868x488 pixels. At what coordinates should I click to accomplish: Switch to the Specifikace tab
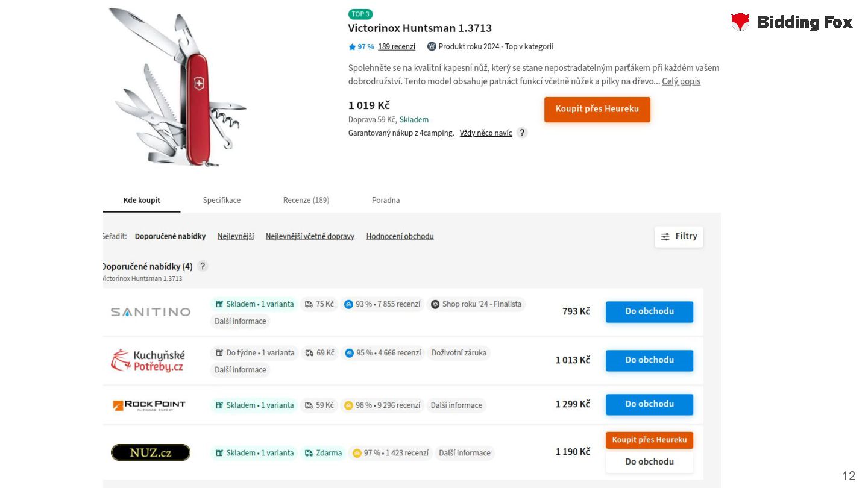click(x=221, y=201)
